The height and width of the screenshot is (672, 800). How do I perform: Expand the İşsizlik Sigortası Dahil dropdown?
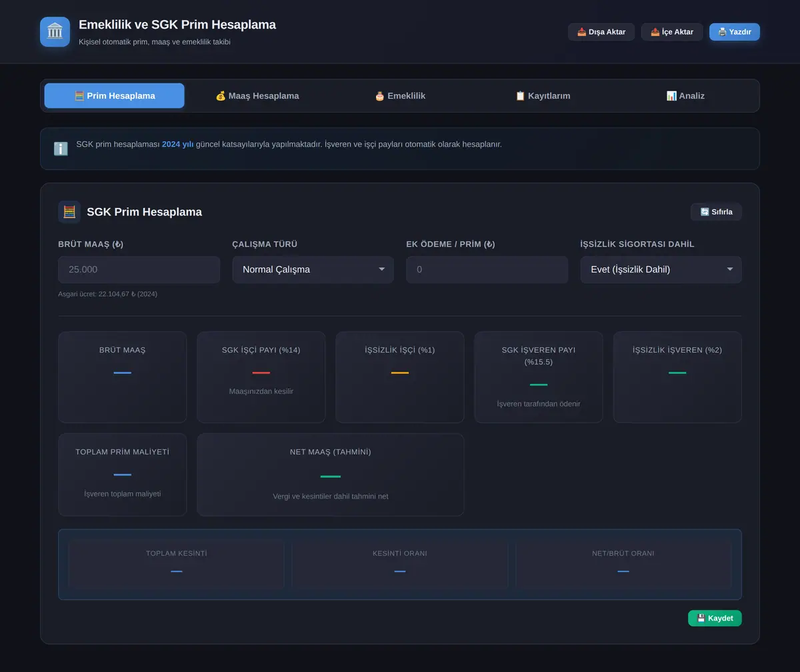click(661, 270)
